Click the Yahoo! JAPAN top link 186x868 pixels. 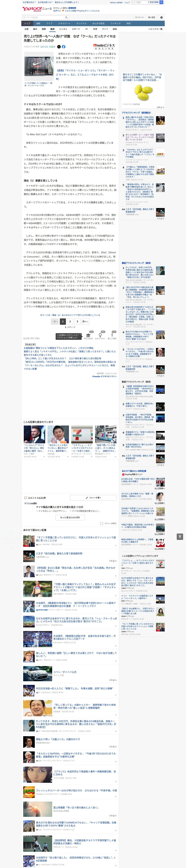click(116, 2)
